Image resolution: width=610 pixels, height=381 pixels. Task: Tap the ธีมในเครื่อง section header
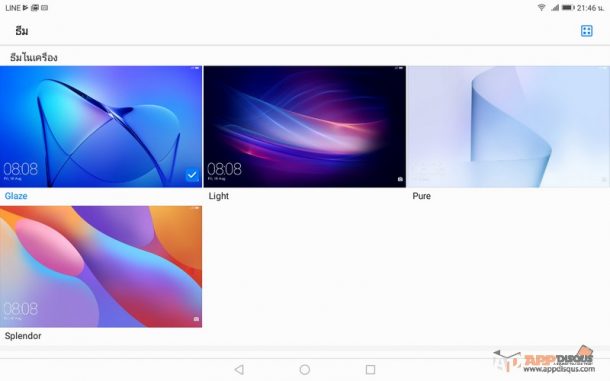[34, 58]
